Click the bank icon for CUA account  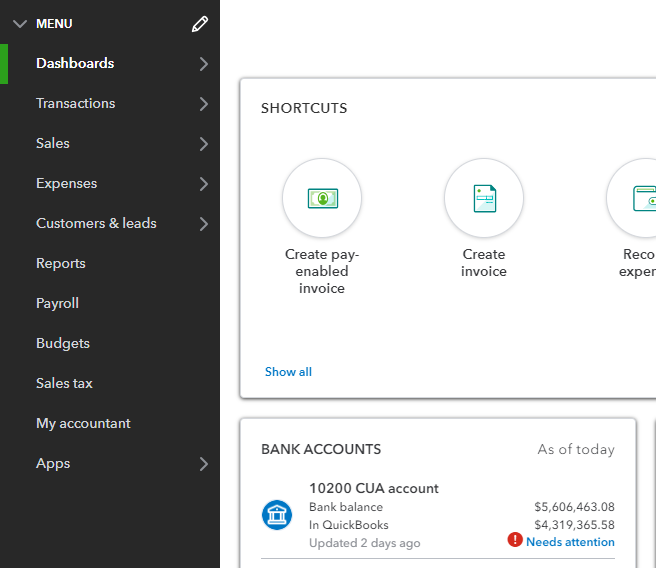coord(277,515)
